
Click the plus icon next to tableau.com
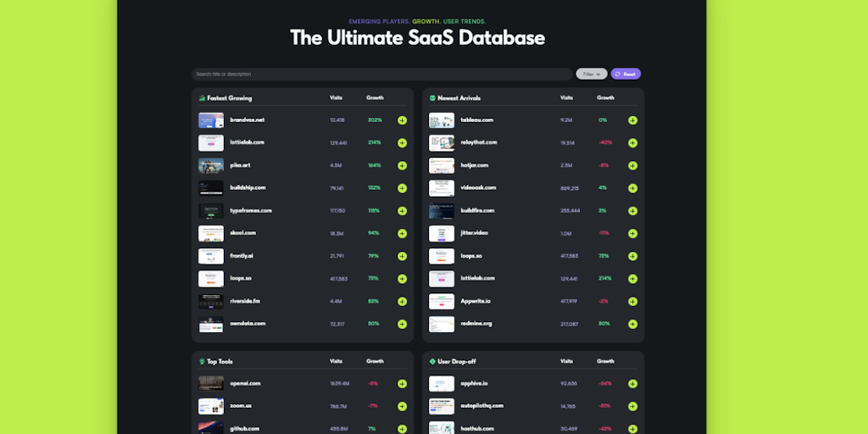632,120
